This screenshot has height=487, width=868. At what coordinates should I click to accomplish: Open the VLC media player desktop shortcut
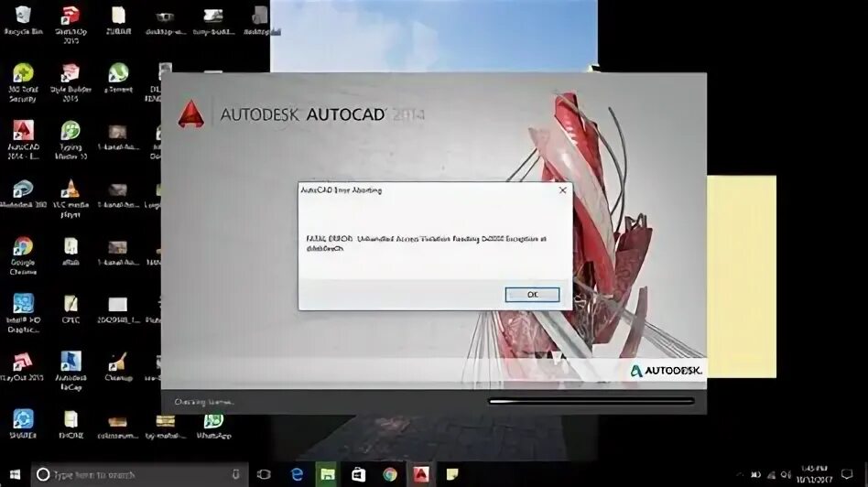[x=71, y=198]
